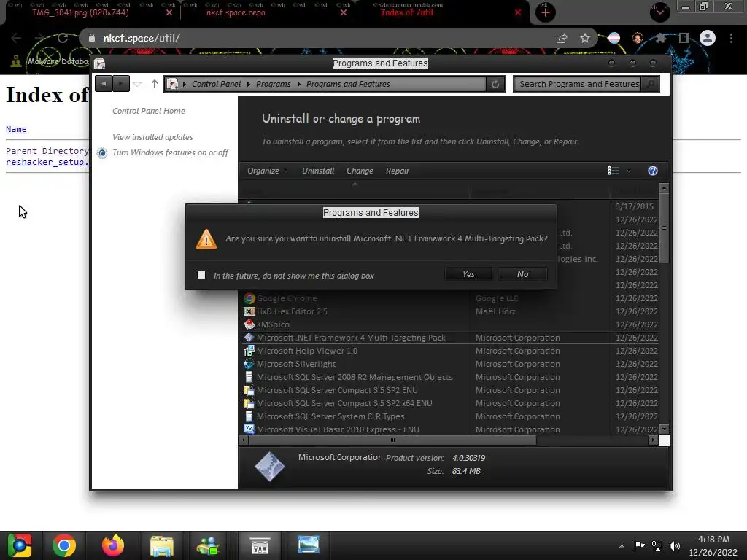Open the help question mark icon
The height and width of the screenshot is (560, 747).
click(x=653, y=171)
